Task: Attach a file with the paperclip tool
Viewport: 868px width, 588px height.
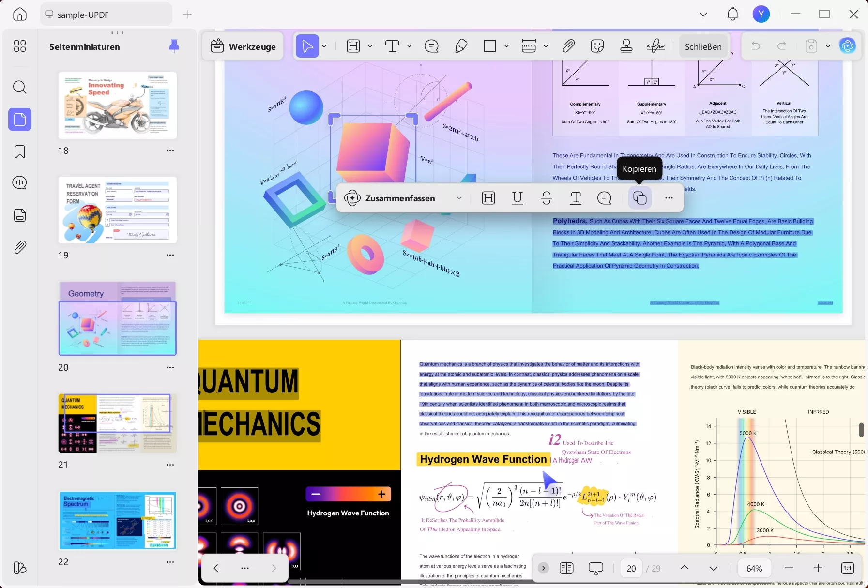Action: pyautogui.click(x=569, y=46)
